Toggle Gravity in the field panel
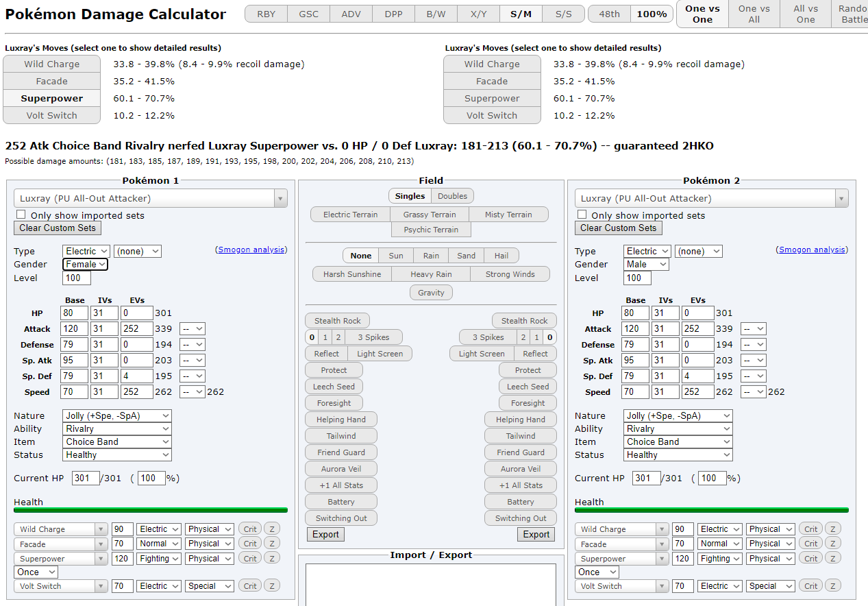 (432, 293)
